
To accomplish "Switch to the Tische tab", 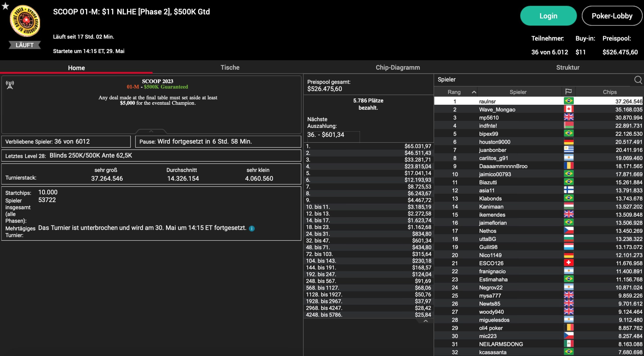I will pyautogui.click(x=230, y=67).
